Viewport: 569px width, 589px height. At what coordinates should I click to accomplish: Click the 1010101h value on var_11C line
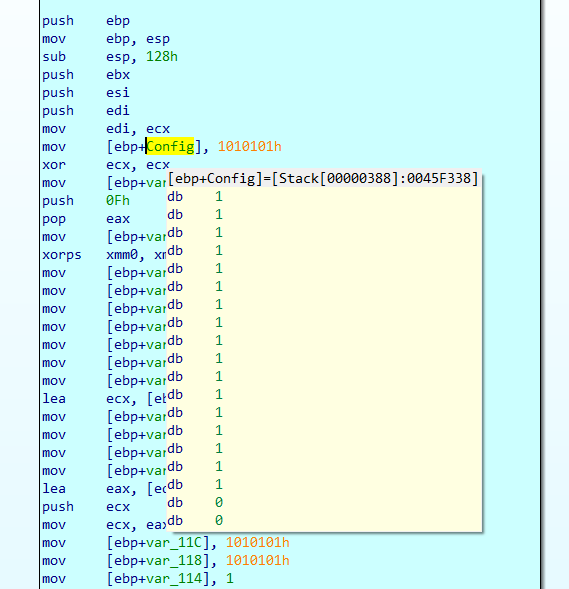258,543
